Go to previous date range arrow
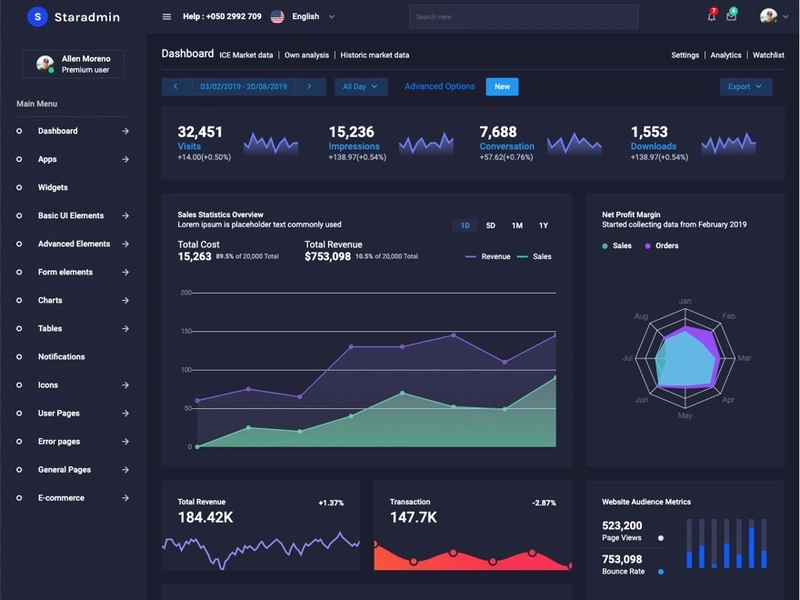The image size is (800, 600). tap(176, 87)
